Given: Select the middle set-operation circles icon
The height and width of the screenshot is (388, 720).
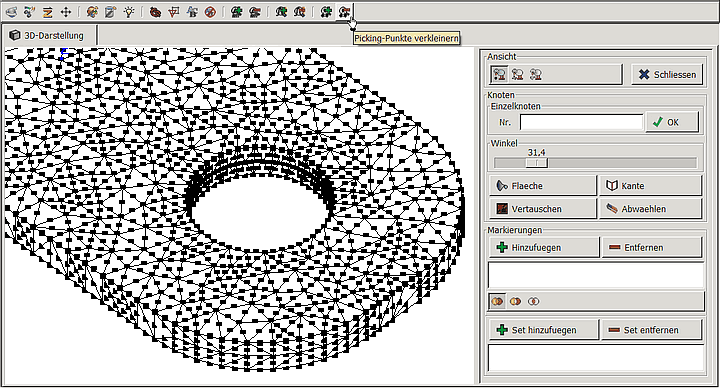Looking at the screenshot, I should pos(515,301).
